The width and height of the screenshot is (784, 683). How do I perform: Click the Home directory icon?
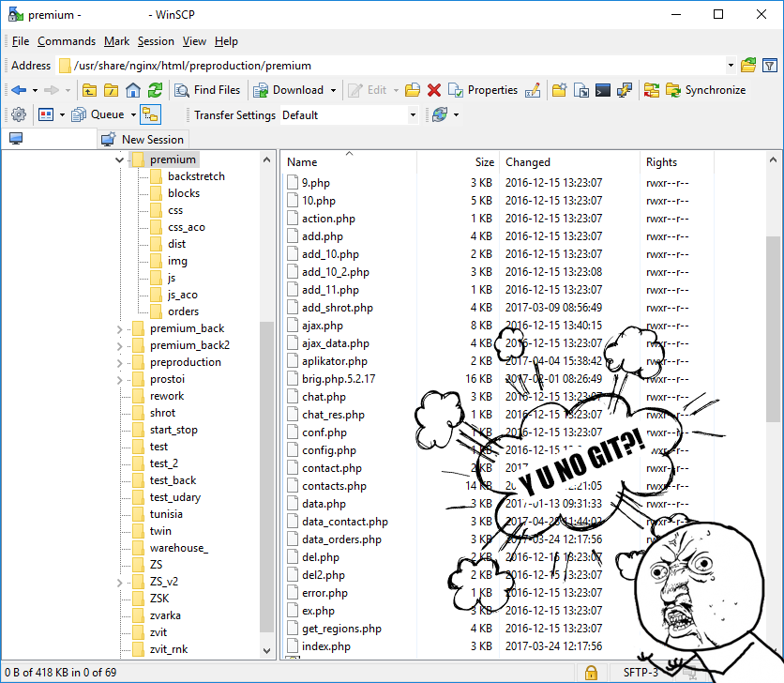pyautogui.click(x=133, y=90)
